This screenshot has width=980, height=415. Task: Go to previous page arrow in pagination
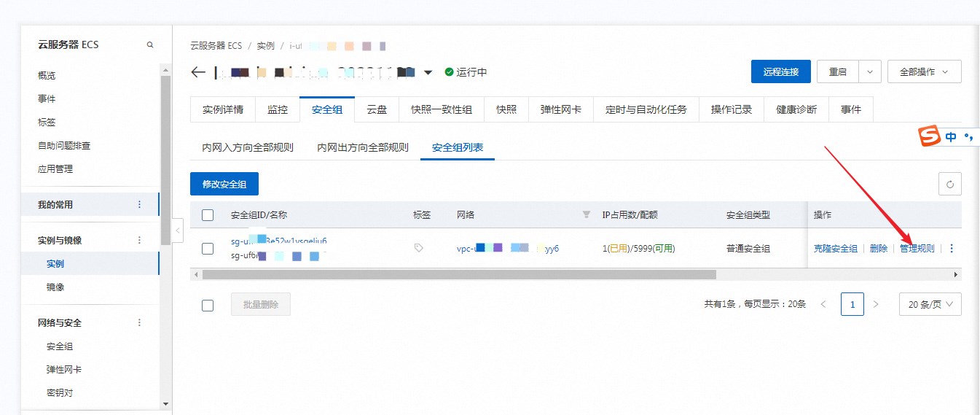(x=823, y=304)
